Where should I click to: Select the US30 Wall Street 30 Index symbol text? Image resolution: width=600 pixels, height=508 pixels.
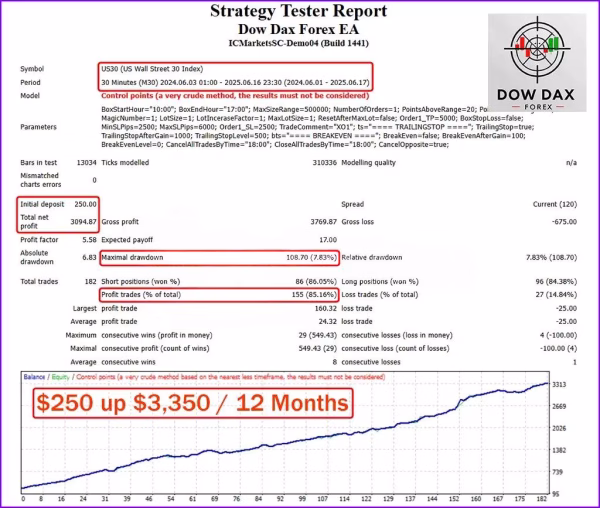152,69
